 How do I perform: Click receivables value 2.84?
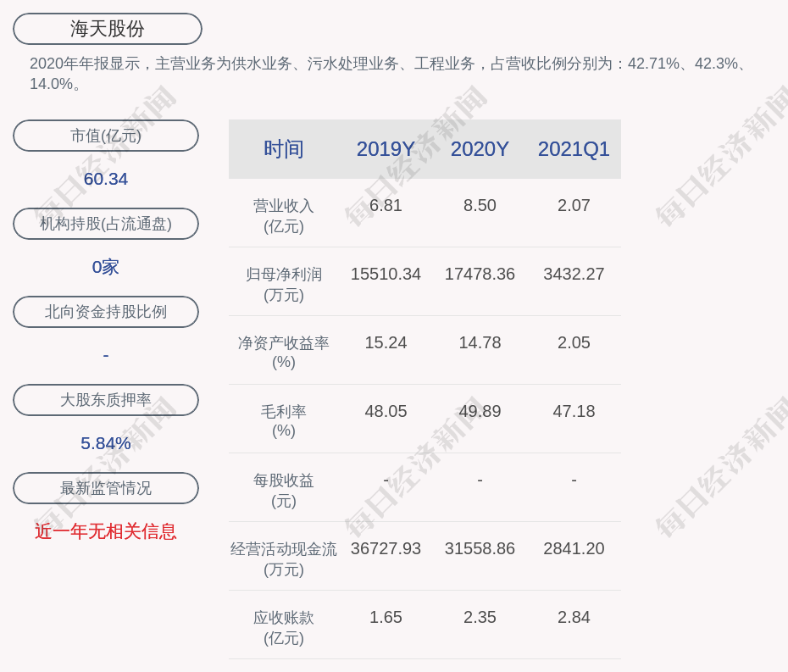coord(574,617)
